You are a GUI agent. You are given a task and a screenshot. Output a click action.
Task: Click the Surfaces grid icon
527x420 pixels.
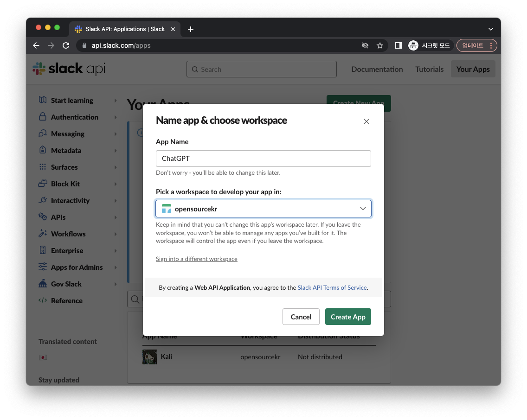[43, 166]
